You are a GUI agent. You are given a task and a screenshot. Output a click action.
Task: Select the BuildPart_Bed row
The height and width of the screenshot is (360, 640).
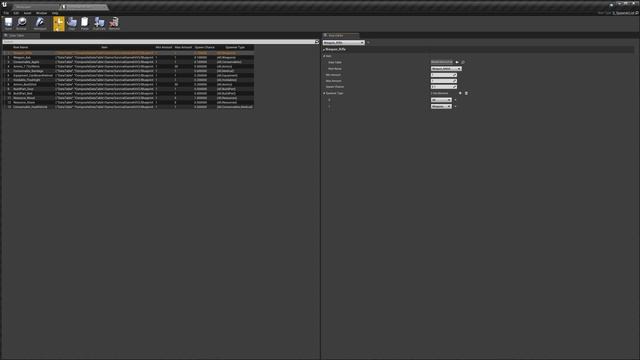pyautogui.click(x=129, y=93)
